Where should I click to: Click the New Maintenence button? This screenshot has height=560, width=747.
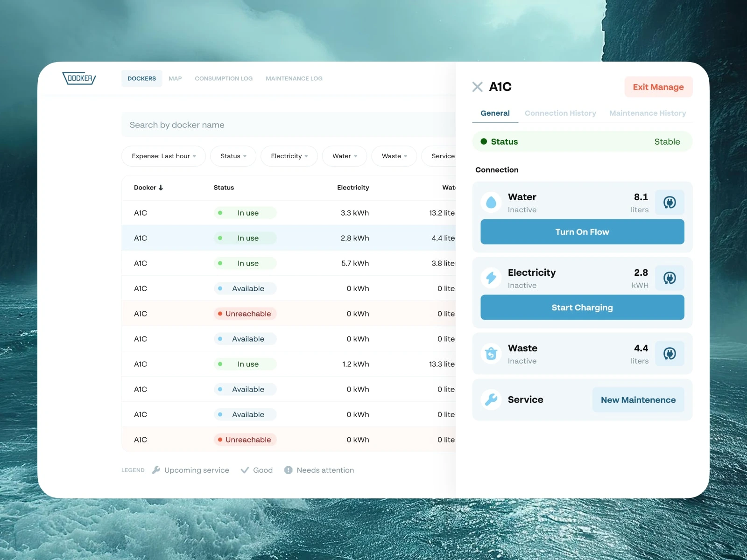tap(638, 400)
